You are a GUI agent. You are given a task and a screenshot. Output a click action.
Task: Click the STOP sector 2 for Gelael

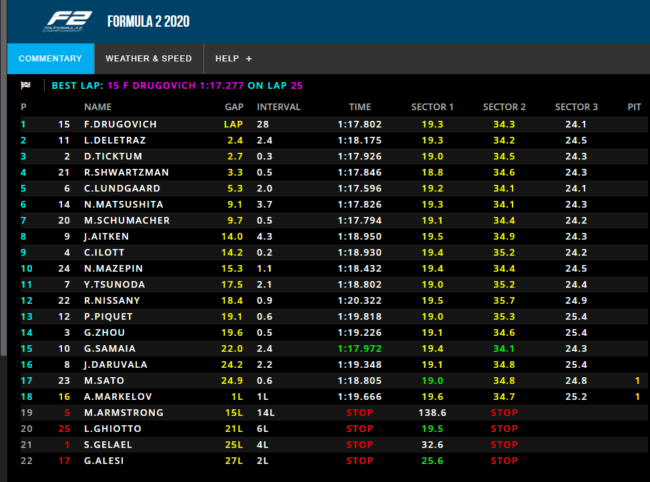tap(504, 445)
